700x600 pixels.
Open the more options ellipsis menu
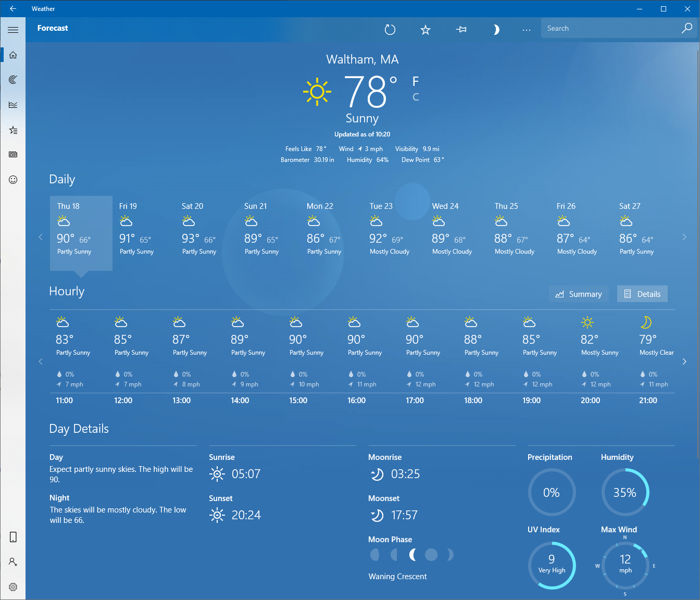(527, 30)
